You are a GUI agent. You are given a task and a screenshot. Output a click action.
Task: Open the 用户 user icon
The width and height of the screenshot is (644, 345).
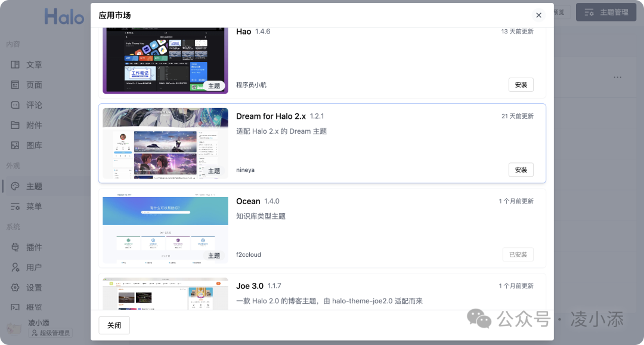[x=15, y=267]
